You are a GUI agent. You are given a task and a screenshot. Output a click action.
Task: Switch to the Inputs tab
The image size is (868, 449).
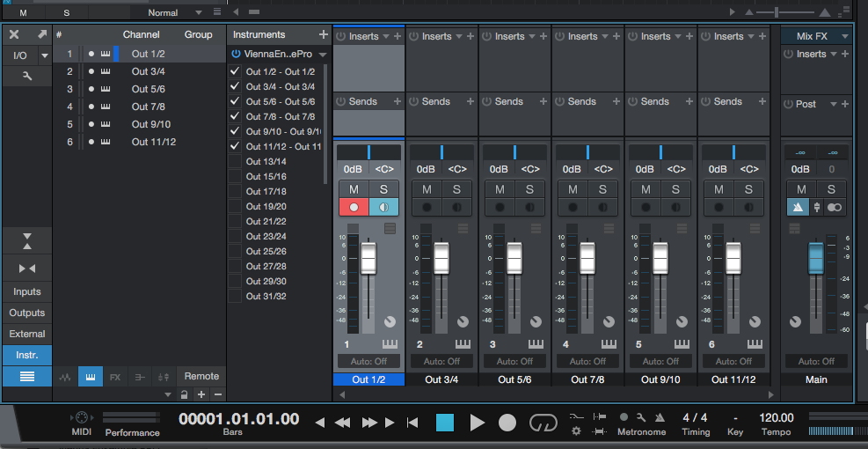[26, 291]
